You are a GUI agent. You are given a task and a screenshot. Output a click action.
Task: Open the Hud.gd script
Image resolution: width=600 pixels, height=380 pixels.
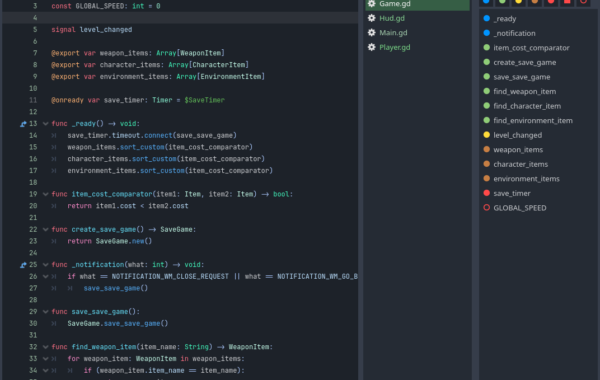tap(417, 18)
